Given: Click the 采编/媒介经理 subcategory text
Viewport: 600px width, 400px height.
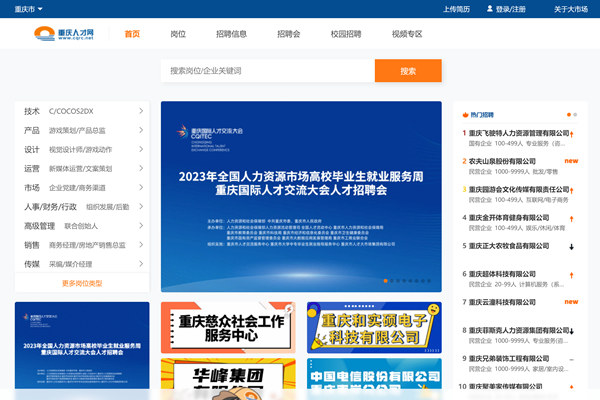Looking at the screenshot, I should tap(70, 264).
